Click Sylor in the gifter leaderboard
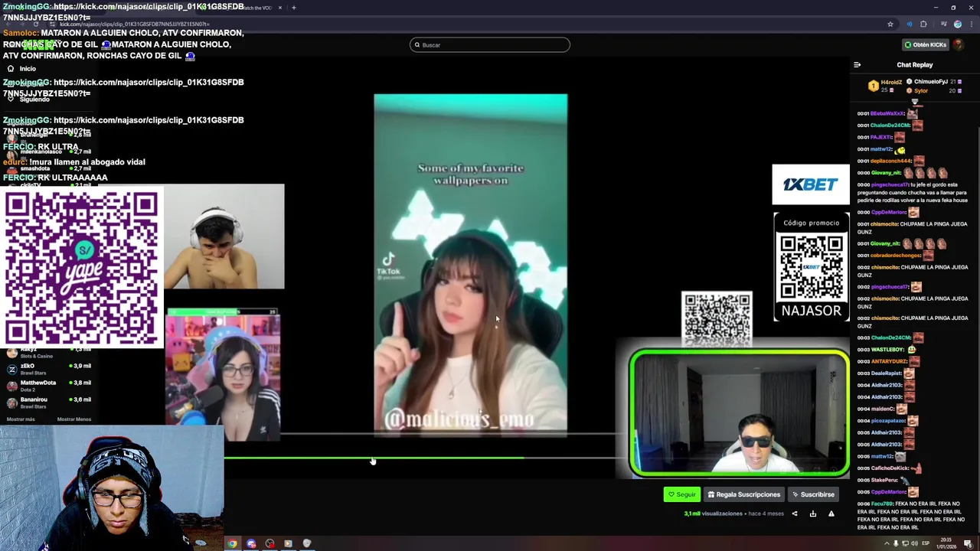The image size is (980, 551). [x=922, y=90]
